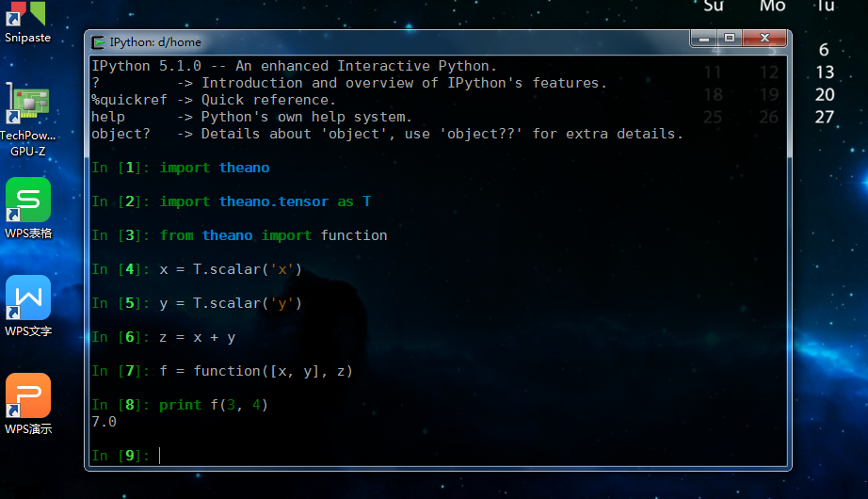Image resolution: width=868 pixels, height=499 pixels.
Task: Click the x = T.scalar('x') line
Action: [197, 269]
